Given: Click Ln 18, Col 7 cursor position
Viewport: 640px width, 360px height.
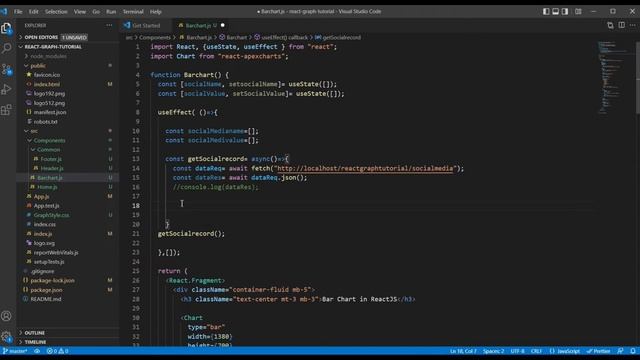Looking at the screenshot, I should click(463, 351).
